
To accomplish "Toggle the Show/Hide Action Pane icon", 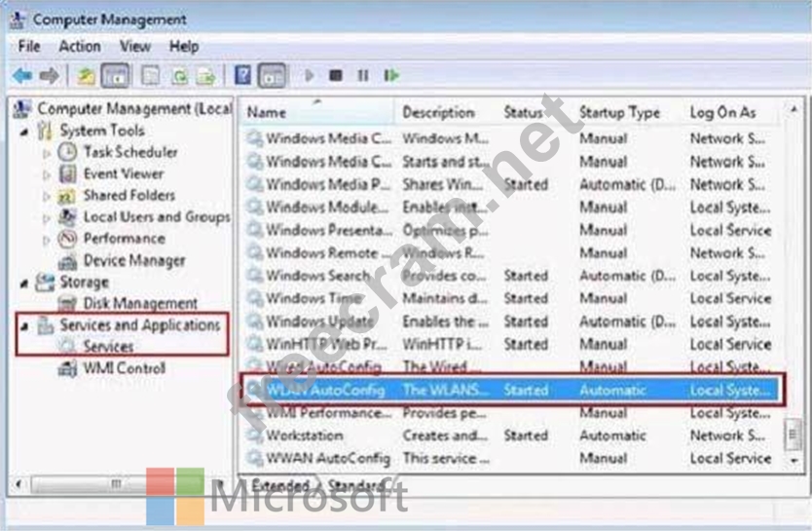I will click(273, 76).
